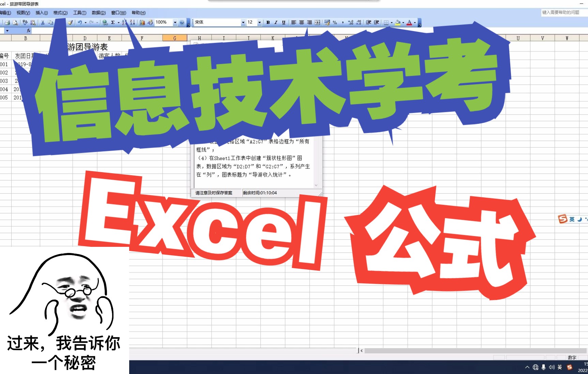Align text right
This screenshot has width=588, height=374.
(309, 23)
